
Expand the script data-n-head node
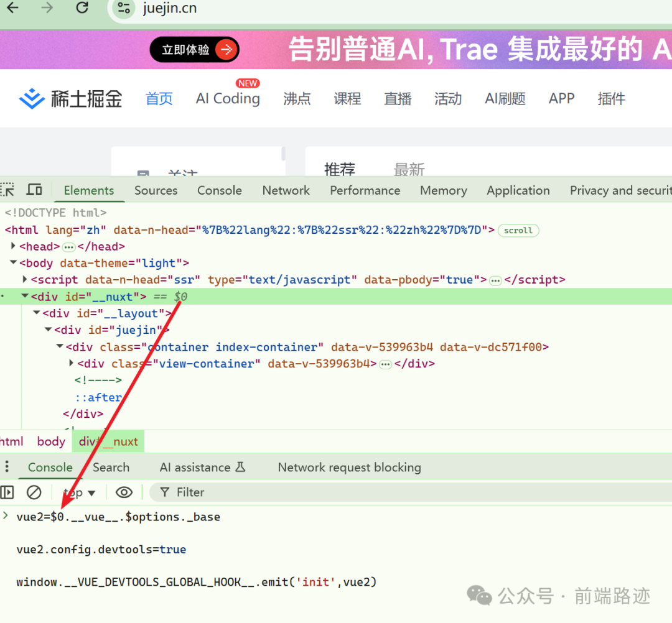(24, 279)
